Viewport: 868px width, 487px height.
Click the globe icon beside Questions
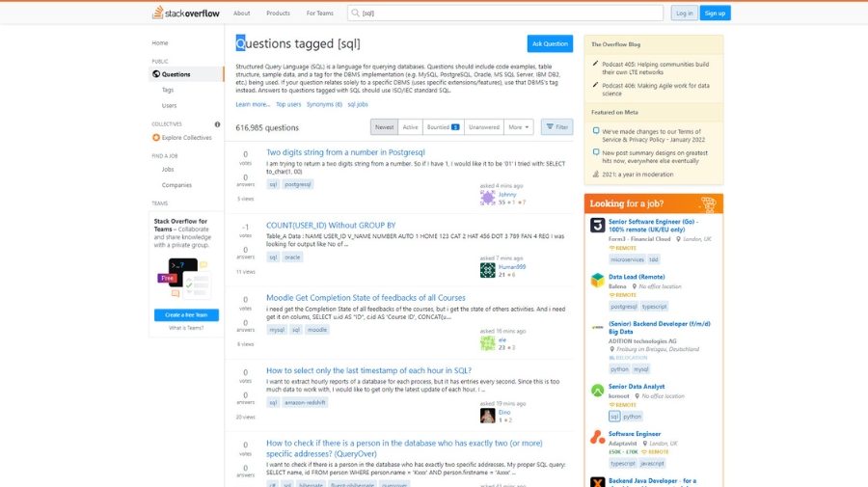[x=156, y=74]
